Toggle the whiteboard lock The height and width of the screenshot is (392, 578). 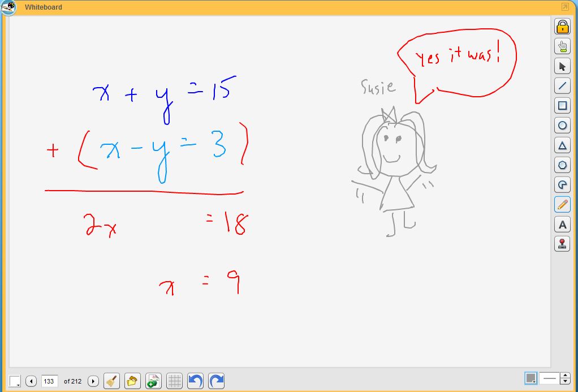click(562, 27)
